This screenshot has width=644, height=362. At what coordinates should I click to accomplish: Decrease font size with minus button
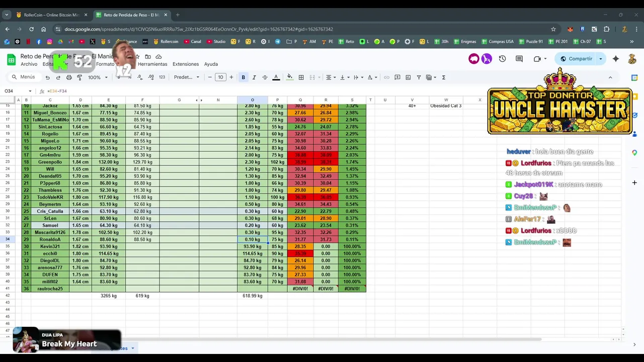210,77
